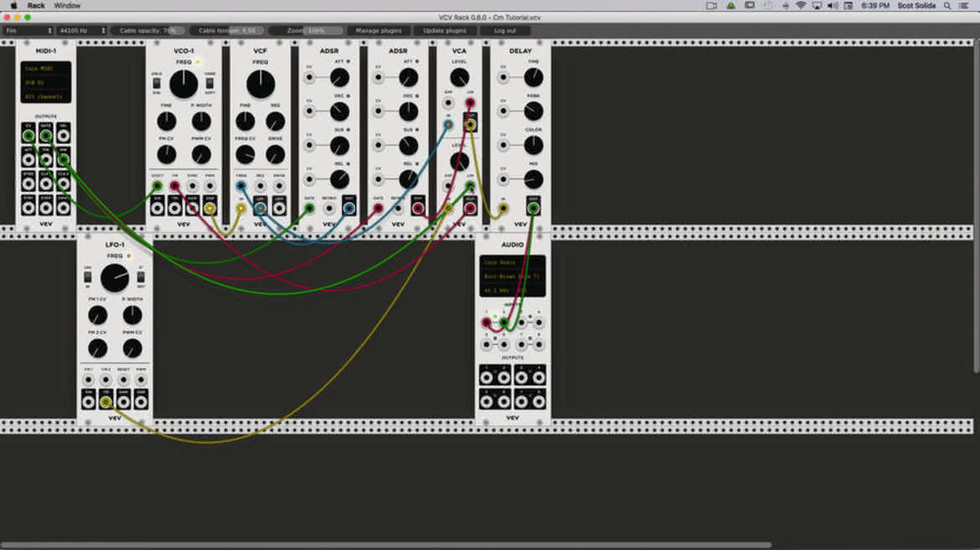Click the Zoom slider in toolbar
Image resolution: width=980 pixels, height=550 pixels.
coord(306,30)
